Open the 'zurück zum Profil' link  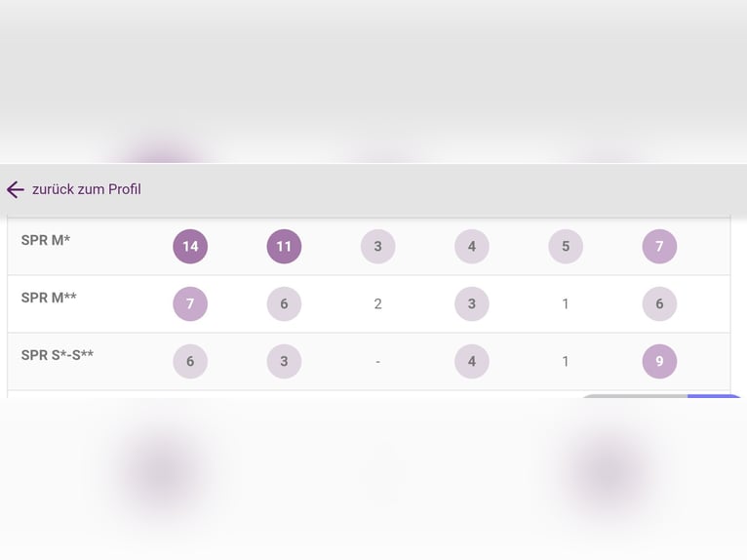86,189
